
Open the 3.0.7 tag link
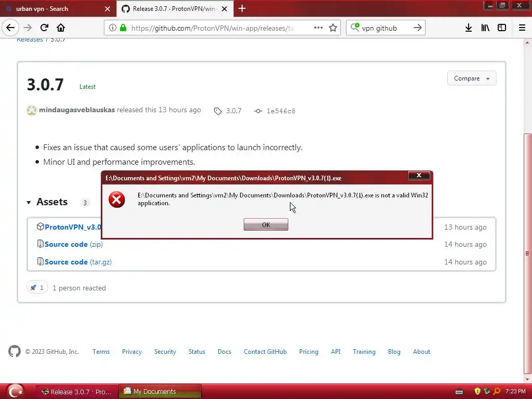tap(228, 111)
